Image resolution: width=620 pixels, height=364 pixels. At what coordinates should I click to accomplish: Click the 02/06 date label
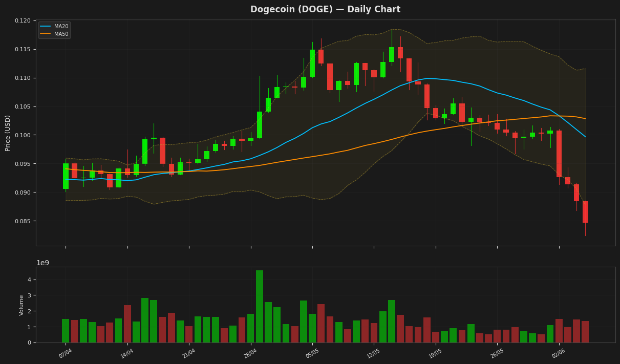(x=559, y=353)
